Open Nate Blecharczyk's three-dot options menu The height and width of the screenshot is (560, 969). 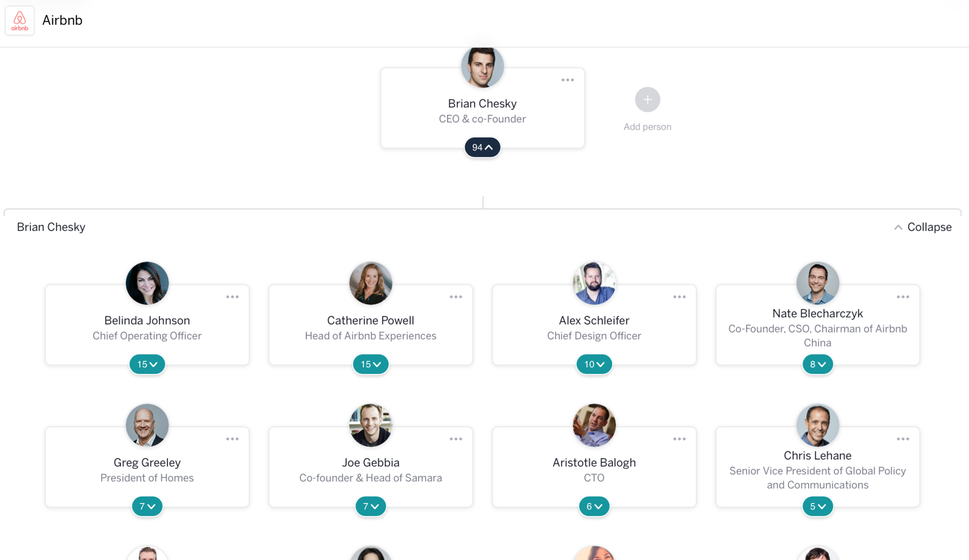903,297
